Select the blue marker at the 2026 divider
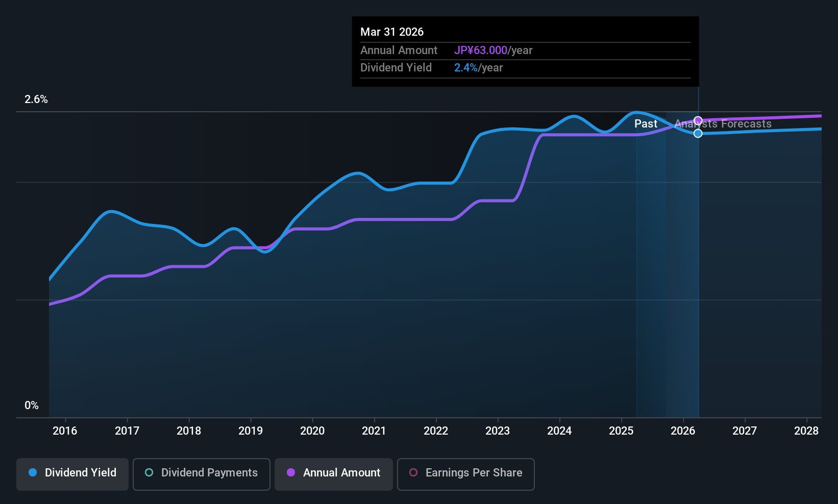The image size is (838, 504). coord(698,133)
